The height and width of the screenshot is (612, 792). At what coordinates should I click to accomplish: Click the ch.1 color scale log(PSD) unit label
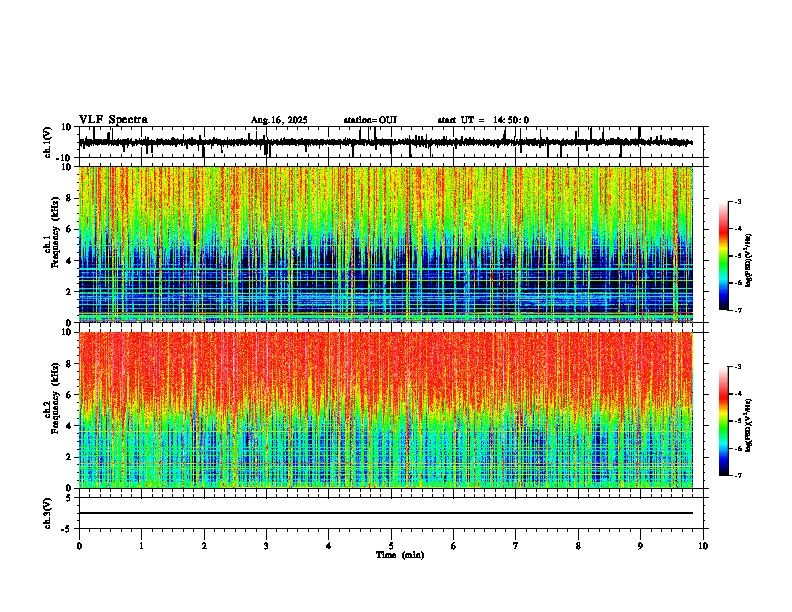coord(749,260)
